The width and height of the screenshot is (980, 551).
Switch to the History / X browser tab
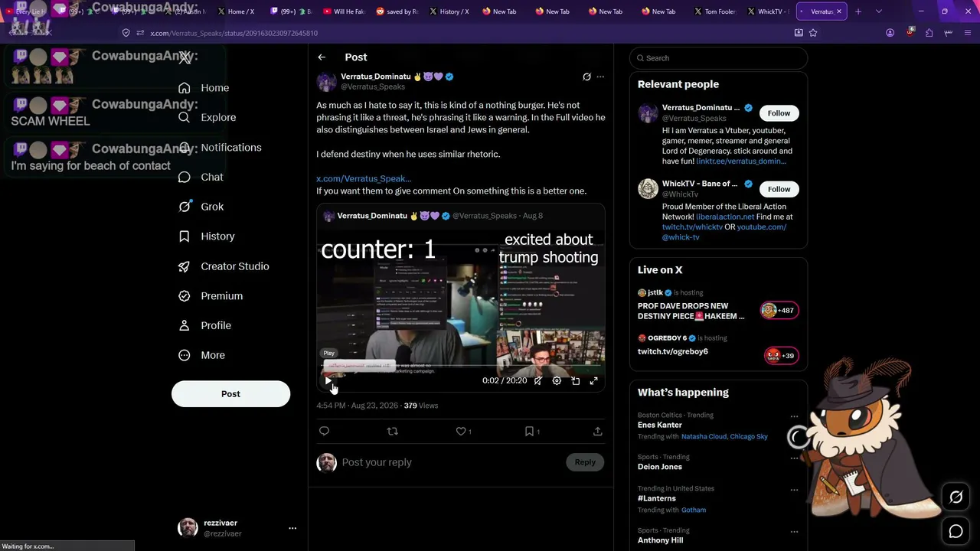449,11
